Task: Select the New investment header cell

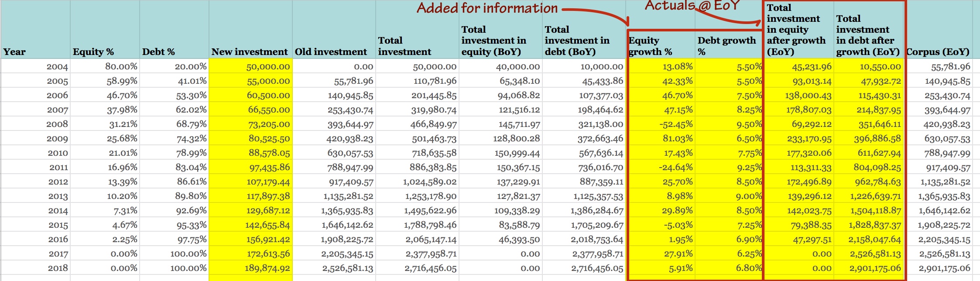Action: [x=250, y=30]
